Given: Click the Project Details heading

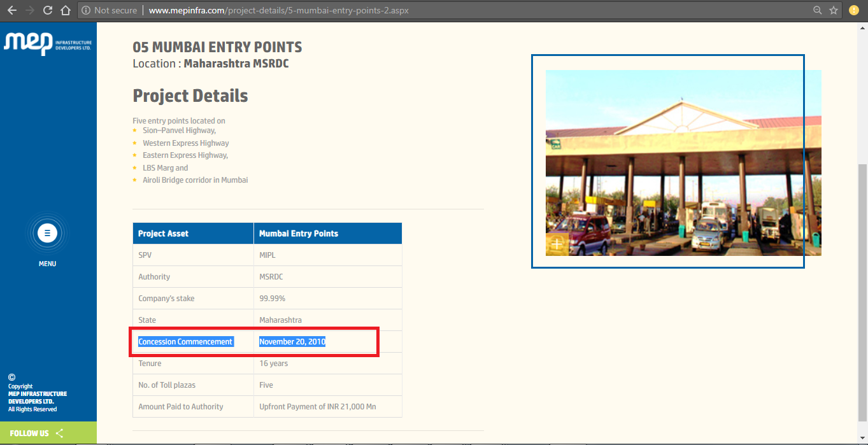Looking at the screenshot, I should point(190,96).
